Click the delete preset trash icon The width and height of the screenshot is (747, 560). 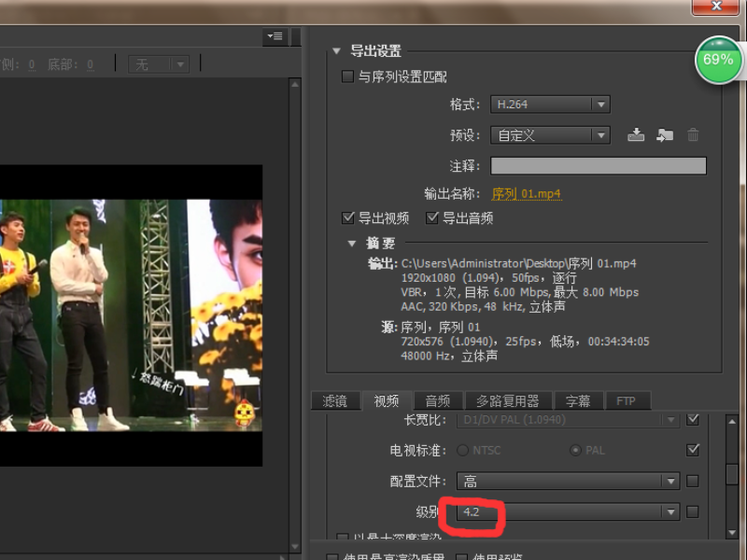(693, 134)
